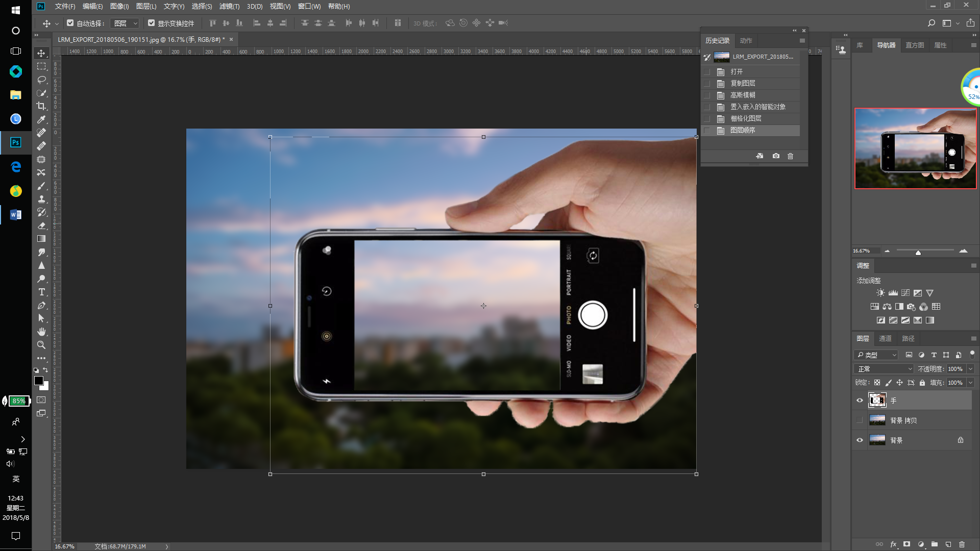Switch to the 动作 tab
Image resolution: width=980 pixels, height=551 pixels.
point(746,41)
